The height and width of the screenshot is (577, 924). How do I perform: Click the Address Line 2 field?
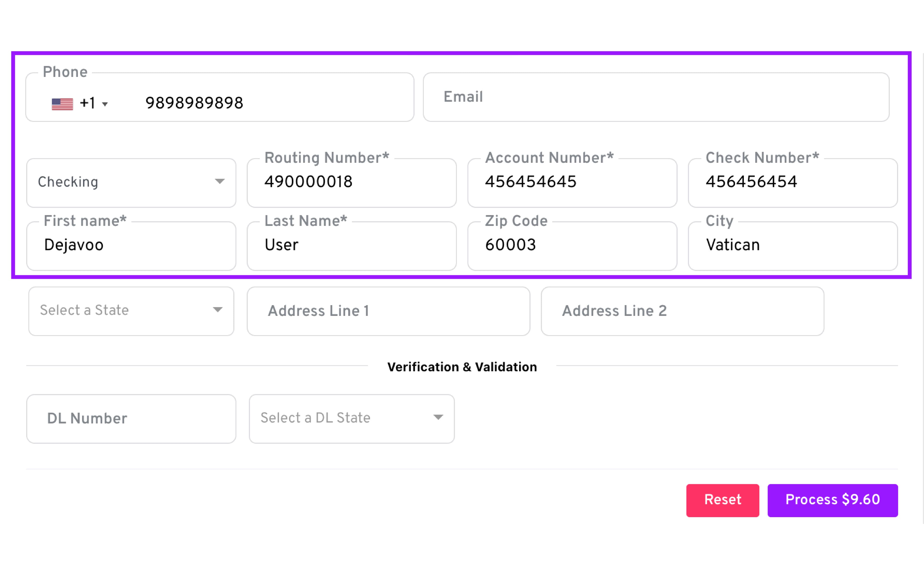coord(682,311)
